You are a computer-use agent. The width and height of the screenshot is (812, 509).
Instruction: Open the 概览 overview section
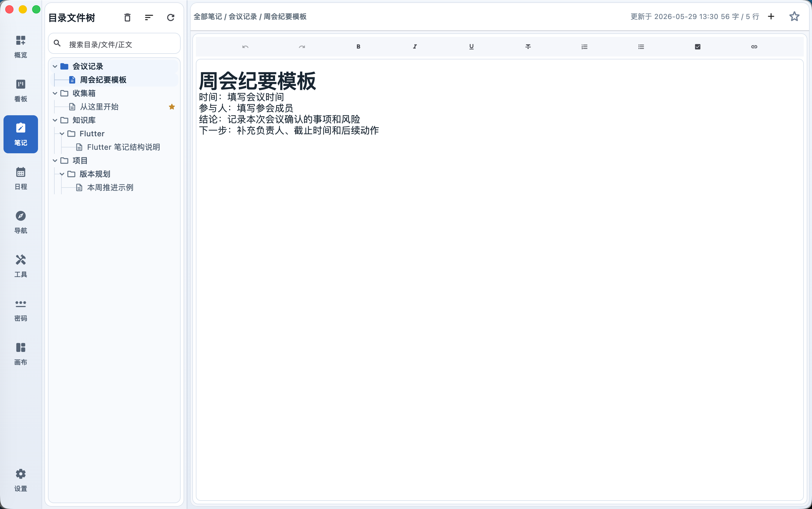(20, 47)
